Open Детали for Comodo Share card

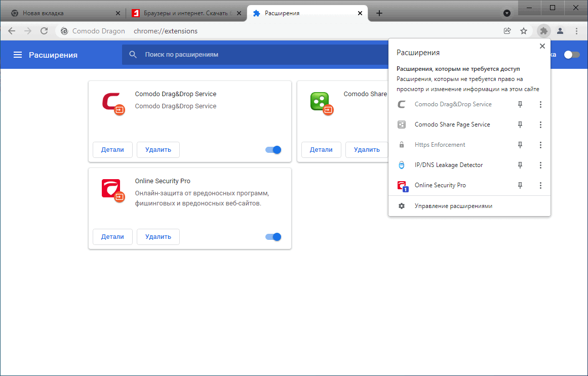[321, 150]
